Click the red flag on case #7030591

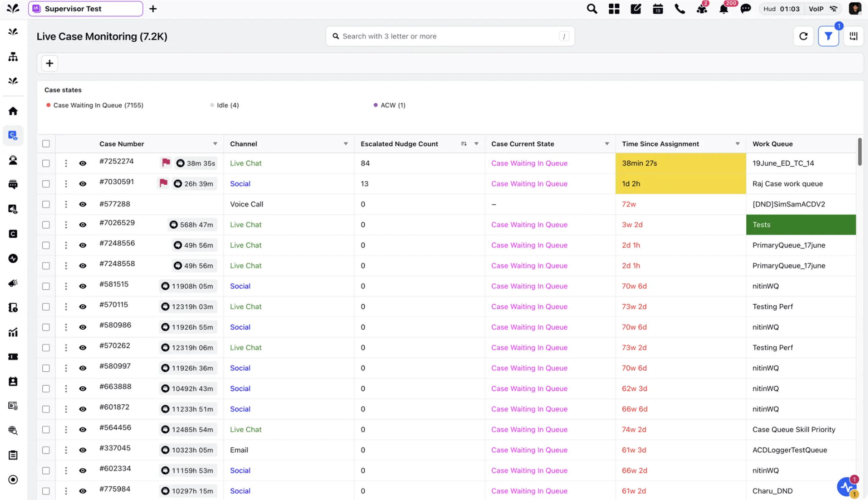(x=163, y=183)
